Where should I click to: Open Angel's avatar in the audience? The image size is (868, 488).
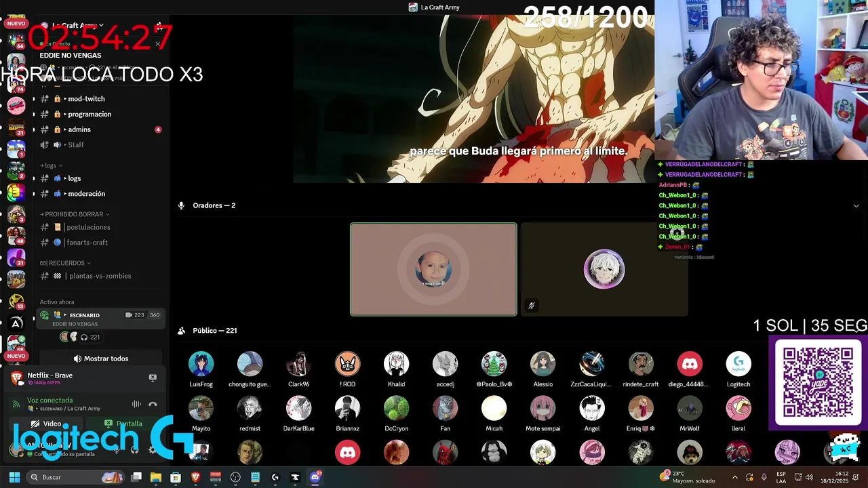[x=591, y=409]
